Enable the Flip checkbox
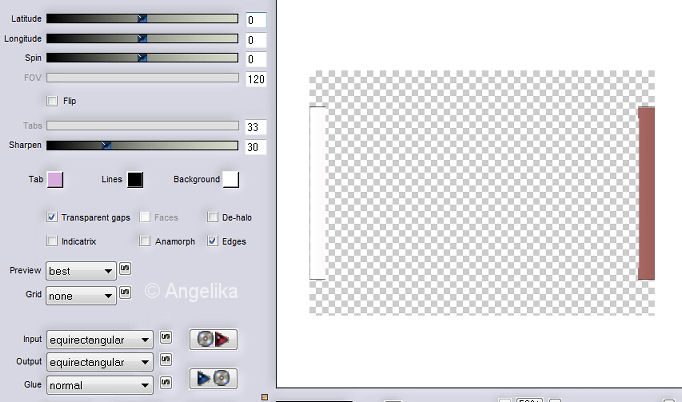The width and height of the screenshot is (682, 402). pyautogui.click(x=52, y=101)
